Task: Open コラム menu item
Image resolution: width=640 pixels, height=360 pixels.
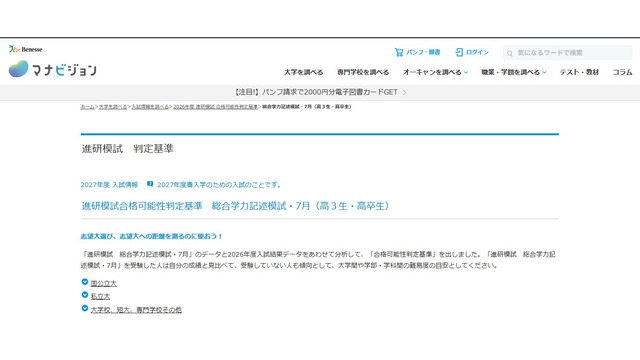Action: (x=622, y=72)
